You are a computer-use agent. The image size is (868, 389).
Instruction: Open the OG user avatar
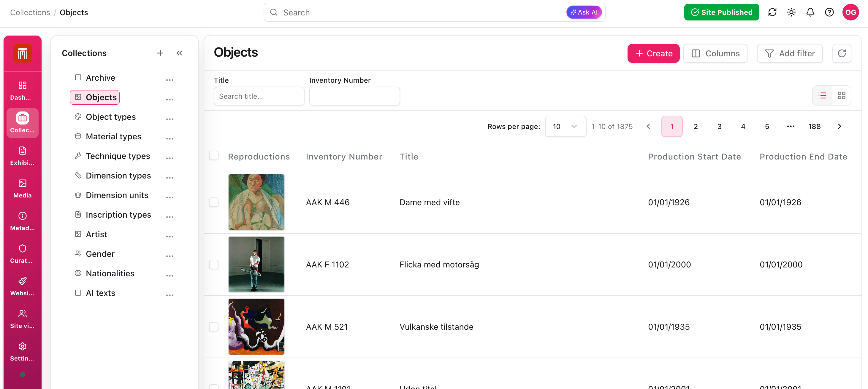coord(850,12)
